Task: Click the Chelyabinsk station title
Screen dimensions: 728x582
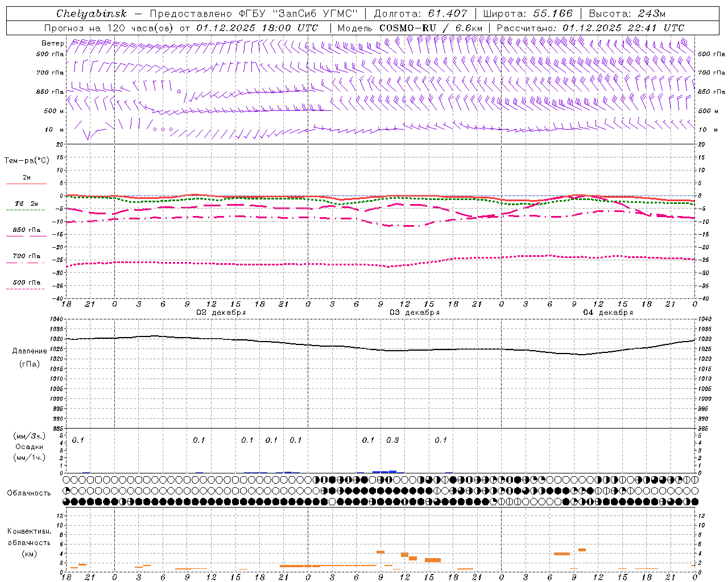Action: click(x=92, y=14)
